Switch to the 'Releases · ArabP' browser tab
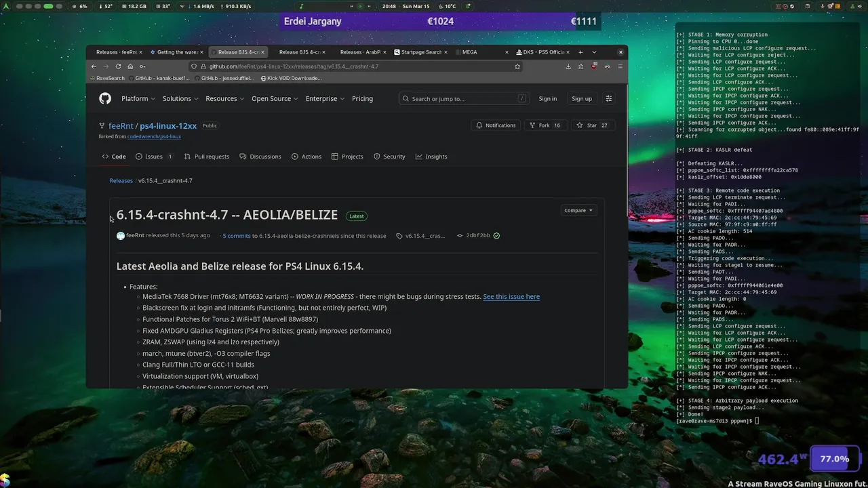This screenshot has width=868, height=488. (361, 52)
